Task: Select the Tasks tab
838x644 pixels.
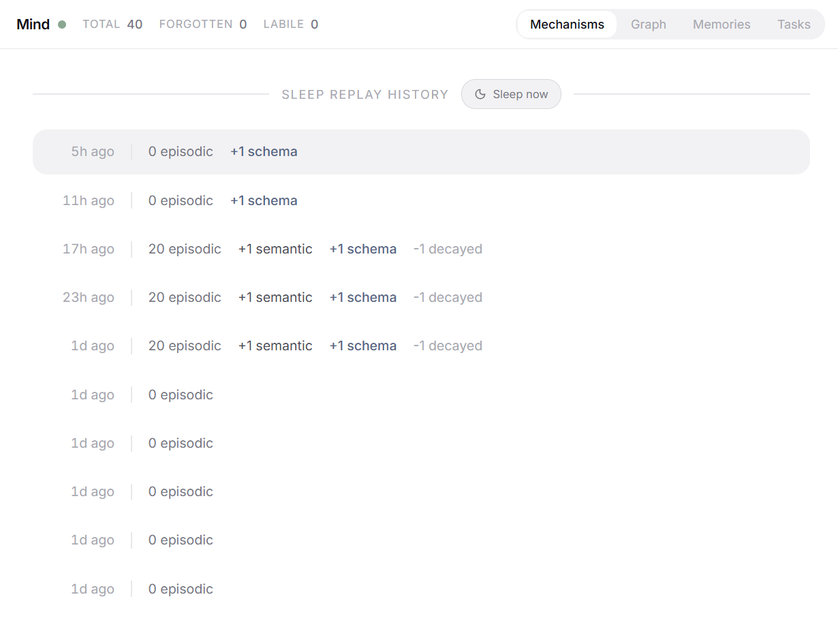Action: [x=794, y=25]
